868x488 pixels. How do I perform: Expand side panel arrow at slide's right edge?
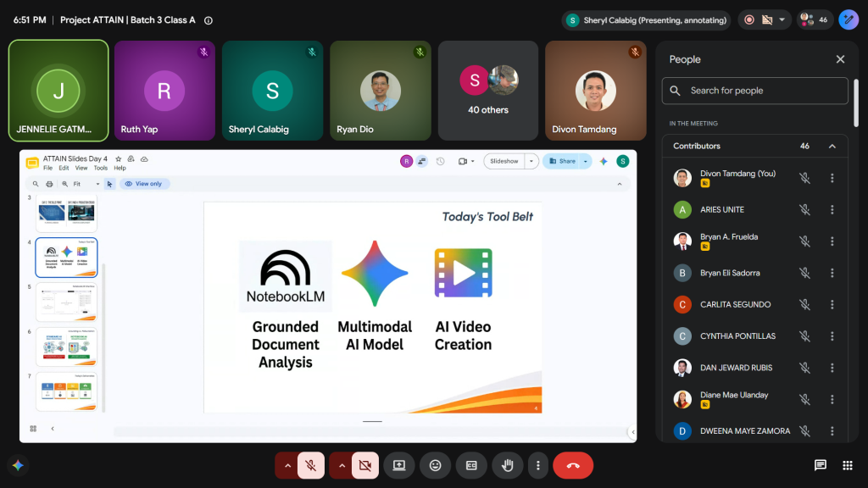[632, 432]
